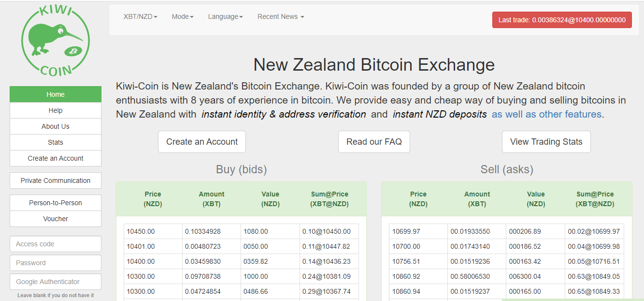
Task: Open the Voucher sidebar item
Action: [56, 219]
